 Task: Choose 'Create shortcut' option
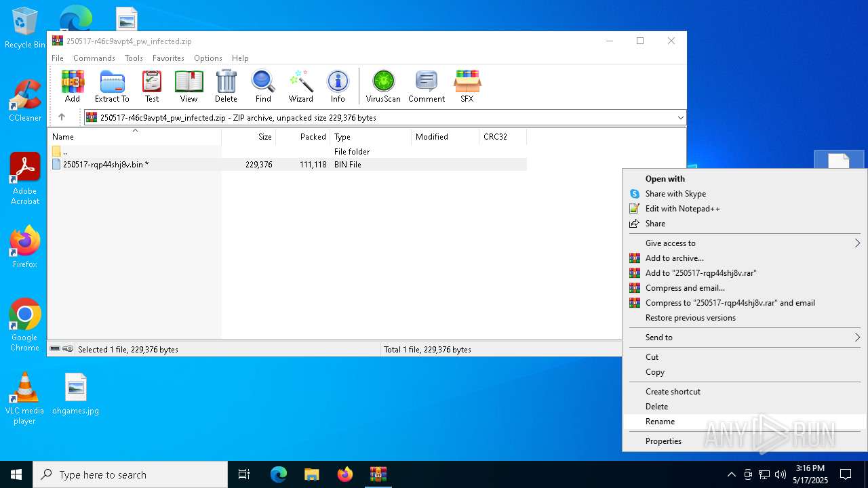745,392
